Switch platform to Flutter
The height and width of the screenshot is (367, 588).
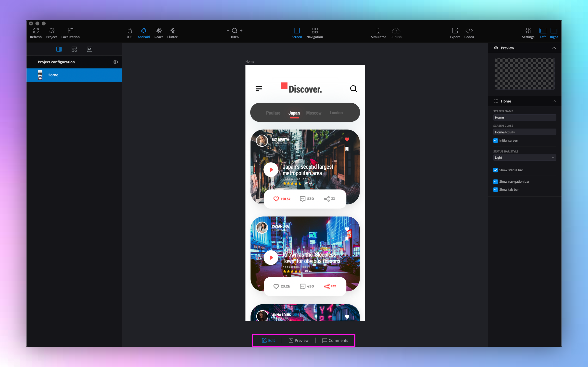click(172, 31)
